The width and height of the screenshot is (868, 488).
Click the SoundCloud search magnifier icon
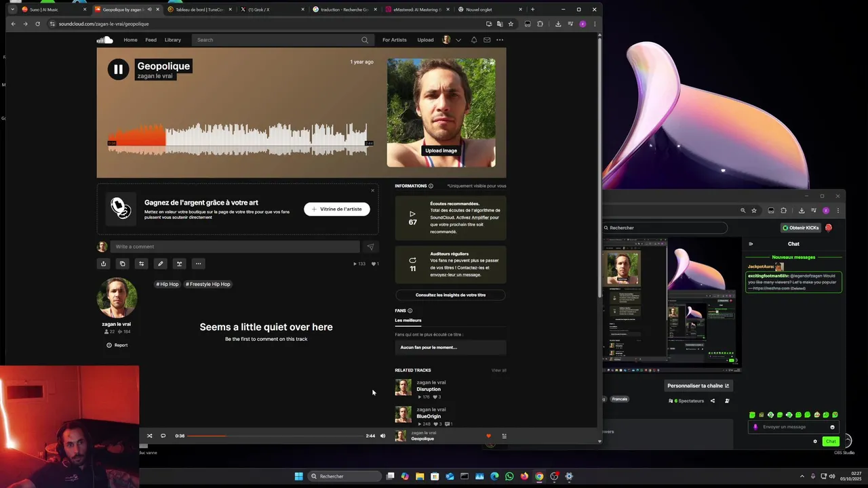point(365,40)
